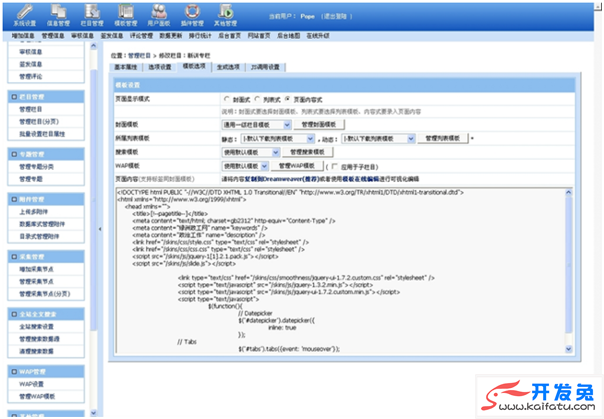Click 网站首页 in the submenu bar
The height and width of the screenshot is (419, 604).
259,36
